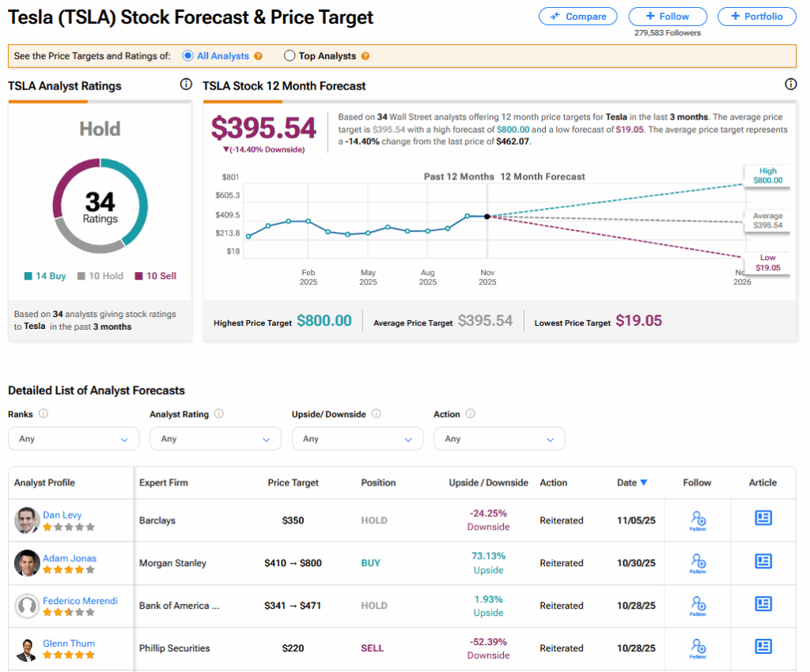This screenshot has height=672, width=810.
Task: Click the help icon next to Top Analysts
Action: pyautogui.click(x=365, y=56)
